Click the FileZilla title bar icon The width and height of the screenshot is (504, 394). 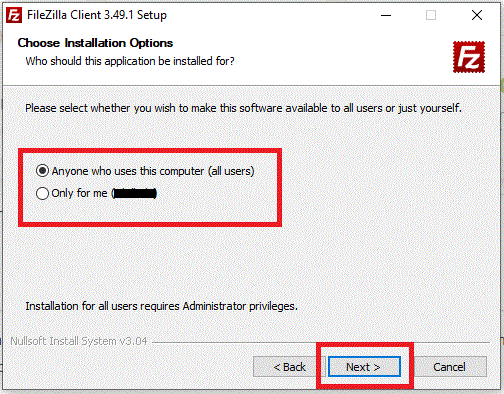(x=14, y=15)
